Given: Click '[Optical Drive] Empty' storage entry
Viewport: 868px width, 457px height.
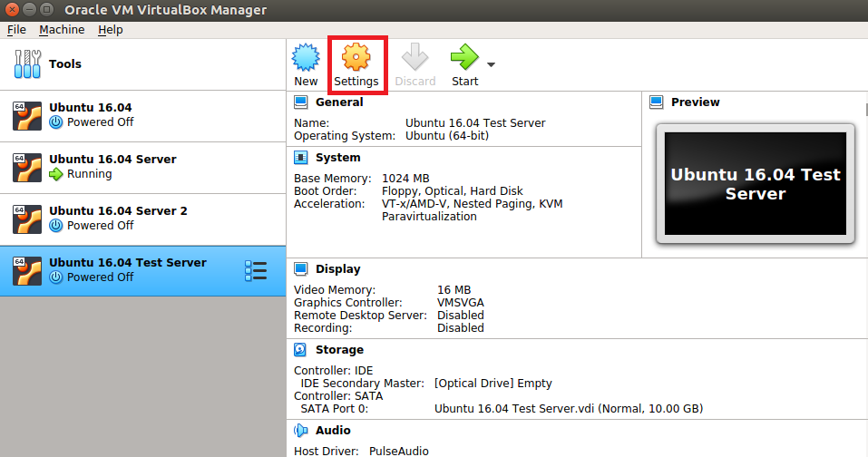Looking at the screenshot, I should [493, 384].
